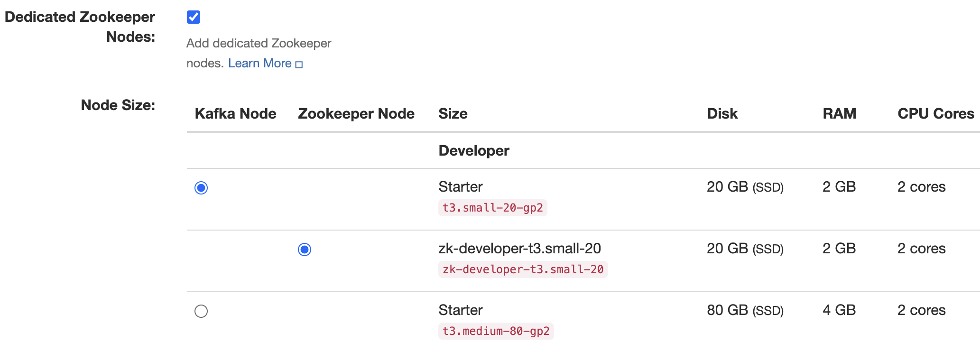Click the Size column header

click(x=453, y=113)
